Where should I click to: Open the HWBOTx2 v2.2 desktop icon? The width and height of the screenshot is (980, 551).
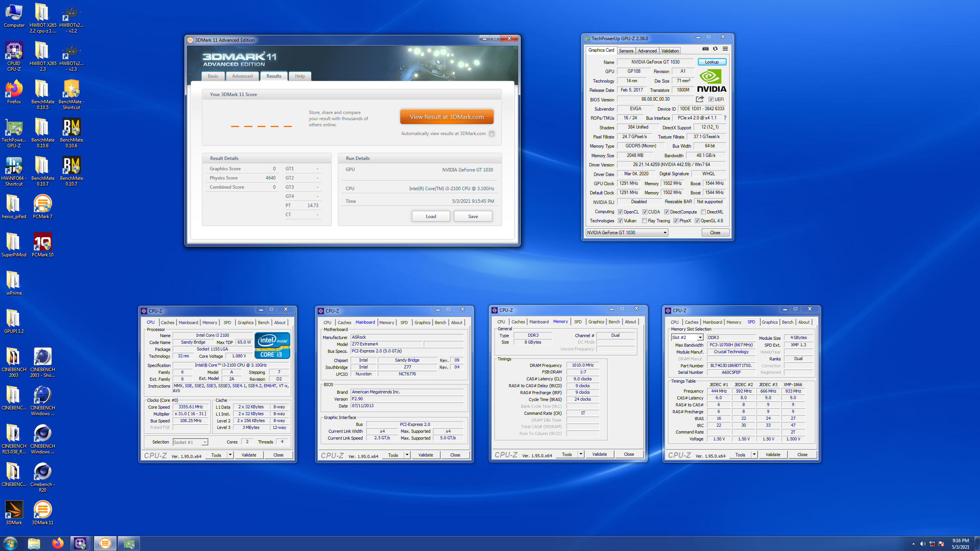click(72, 18)
